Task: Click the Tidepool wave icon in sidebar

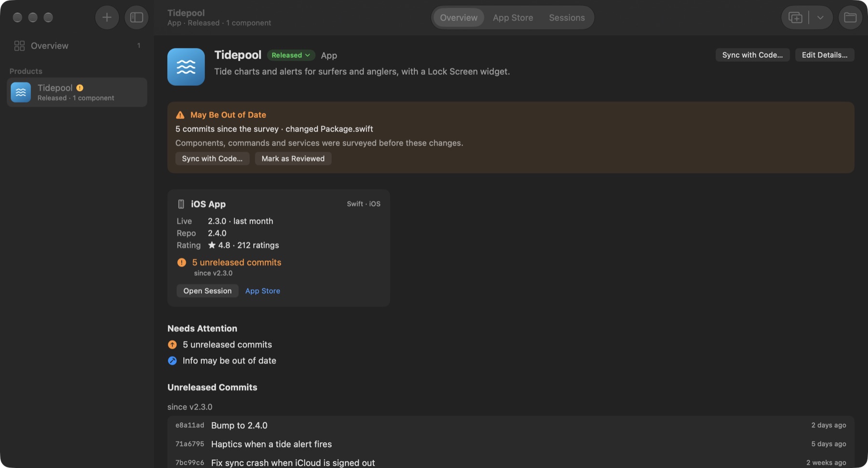Action: pyautogui.click(x=21, y=92)
